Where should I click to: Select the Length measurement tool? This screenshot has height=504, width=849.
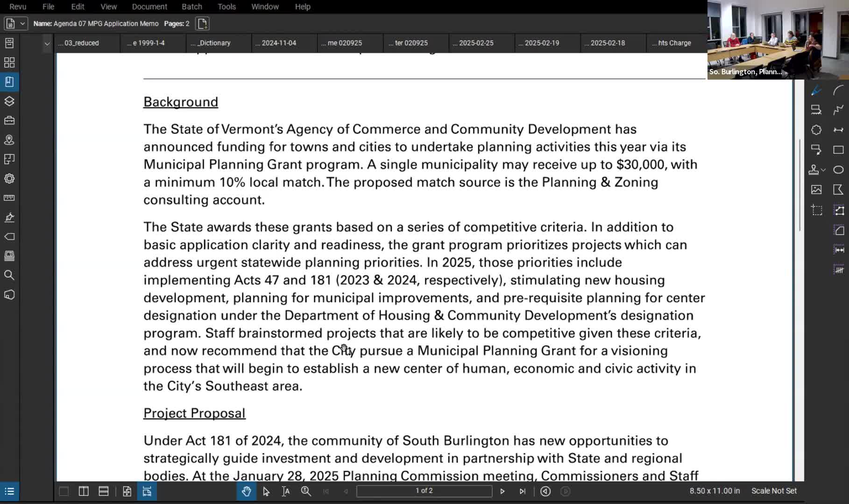(839, 250)
